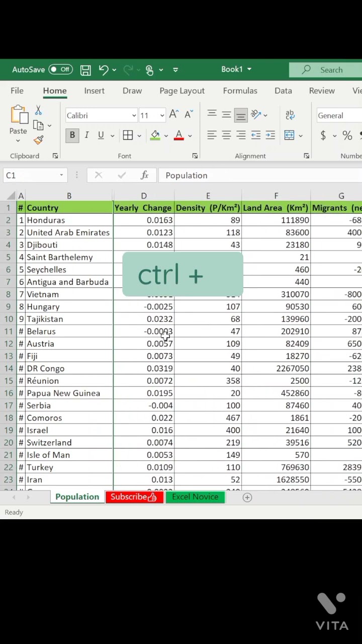Click the Copy icon

[38, 125]
